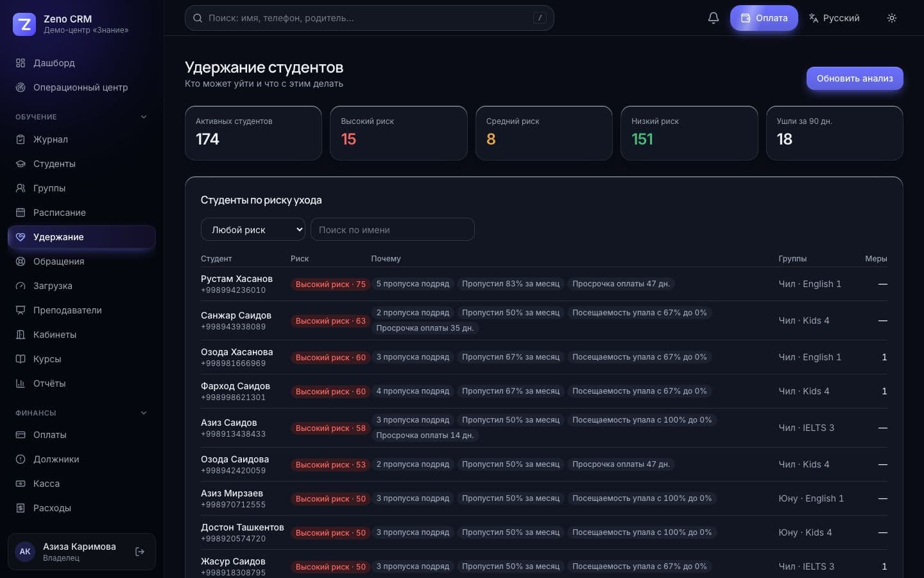Click the magnifier icon in the search bar
Viewport: 924px width, 578px height.
tap(198, 18)
